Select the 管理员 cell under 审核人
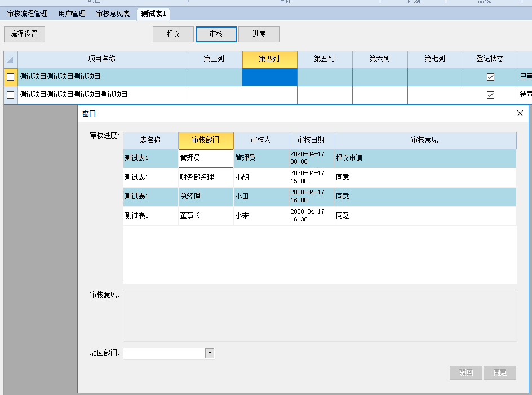This screenshot has width=532, height=395. coord(261,158)
